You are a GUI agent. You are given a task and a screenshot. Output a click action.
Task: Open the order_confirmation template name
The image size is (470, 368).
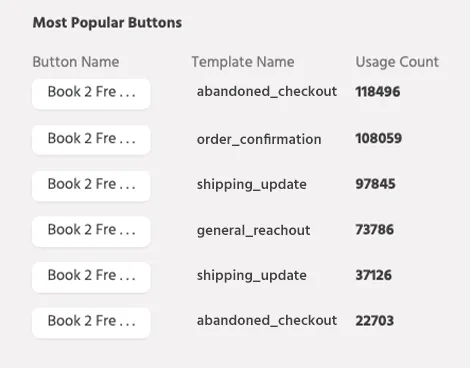(259, 139)
